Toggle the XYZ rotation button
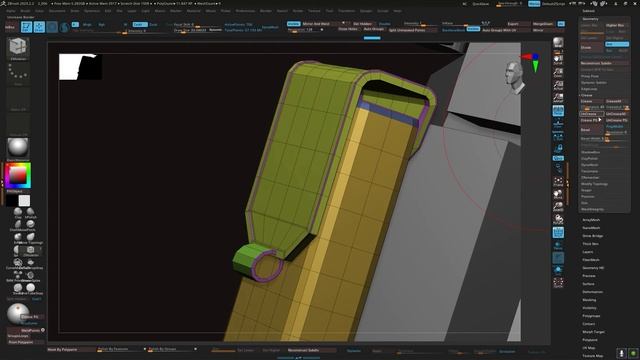Viewport: 640px width, 360px height. [x=558, y=158]
